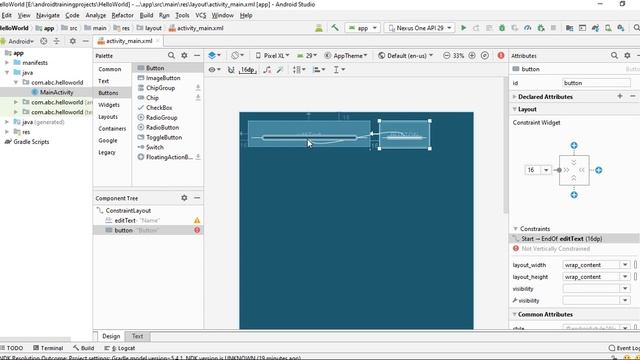This screenshot has height=360, width=640.
Task: Expand the manifests folder
Action: coord(7,62)
